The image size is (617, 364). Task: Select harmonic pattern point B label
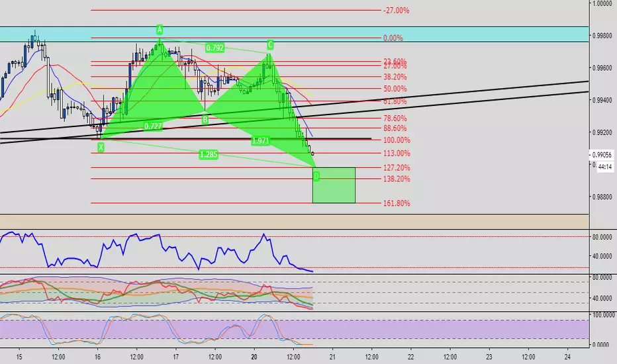(205, 120)
